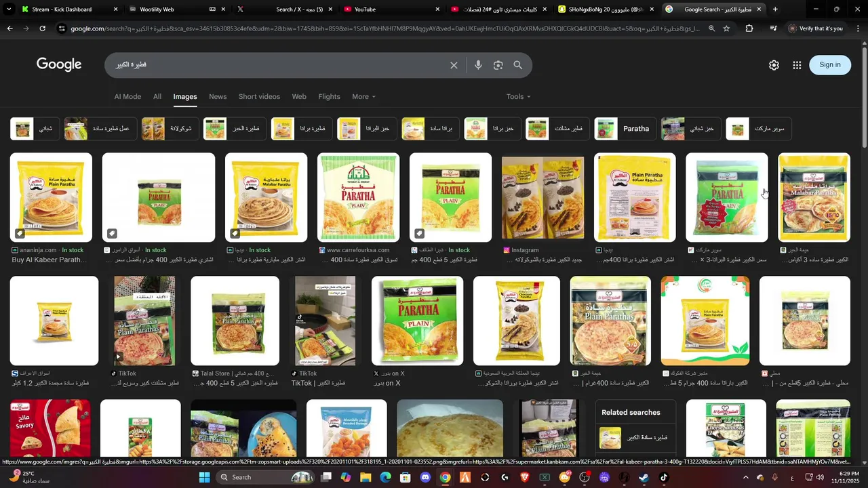Switch to Short videos tab
This screenshot has height=488, width=868.
(259, 96)
